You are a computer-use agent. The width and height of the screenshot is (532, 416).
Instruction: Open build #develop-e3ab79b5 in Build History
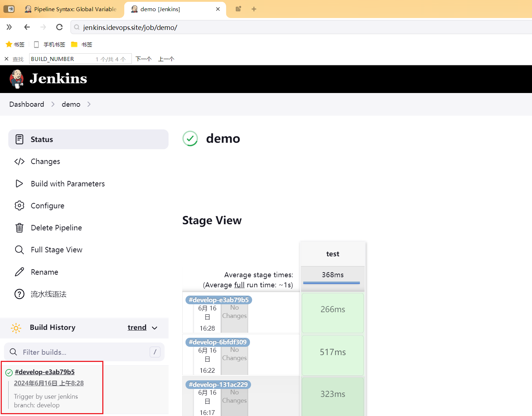click(45, 372)
